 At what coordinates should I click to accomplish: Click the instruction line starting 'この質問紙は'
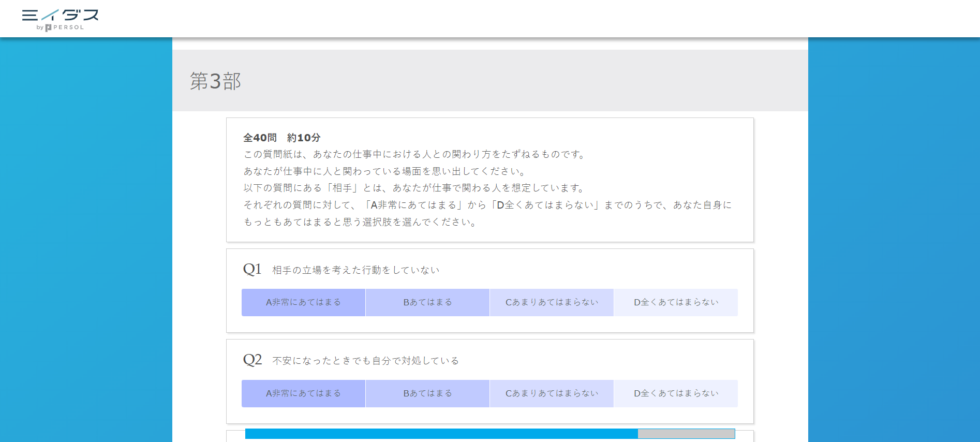pyautogui.click(x=414, y=154)
